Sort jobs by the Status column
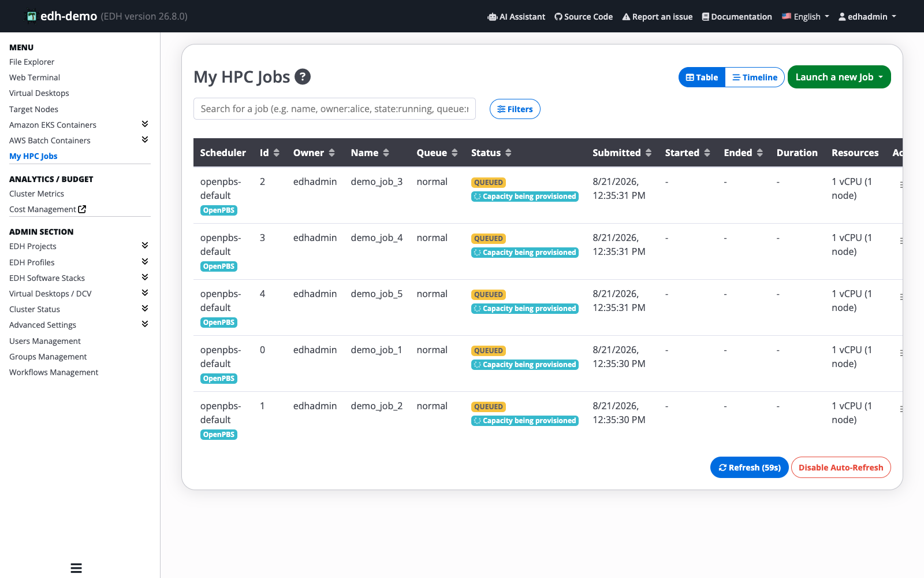Viewport: 924px width, 578px height. pos(508,153)
